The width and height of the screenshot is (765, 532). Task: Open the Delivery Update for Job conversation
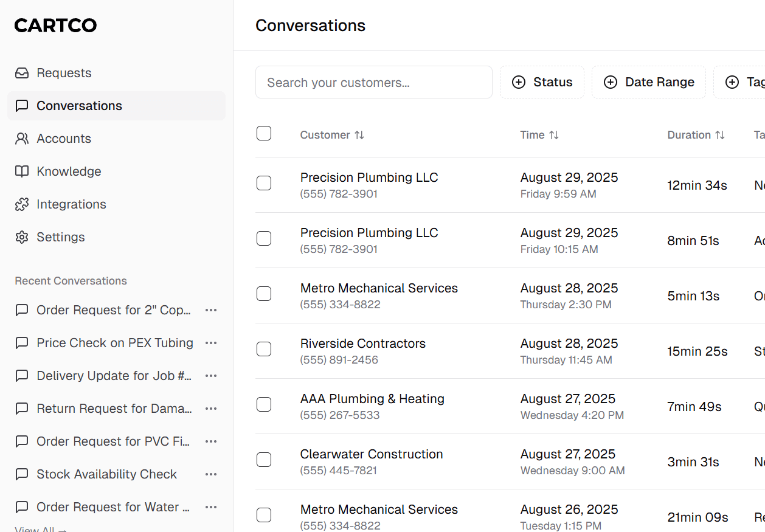[x=114, y=376]
